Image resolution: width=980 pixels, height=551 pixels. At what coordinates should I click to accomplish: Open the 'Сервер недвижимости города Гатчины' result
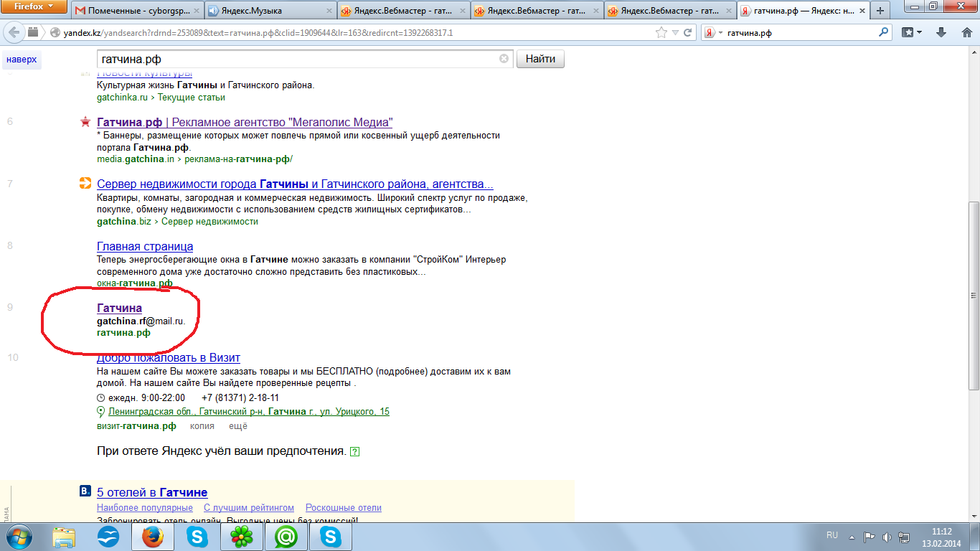295,184
